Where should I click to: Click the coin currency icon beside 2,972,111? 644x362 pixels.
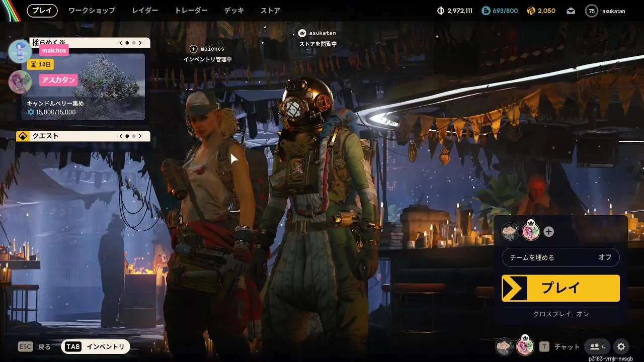(441, 11)
